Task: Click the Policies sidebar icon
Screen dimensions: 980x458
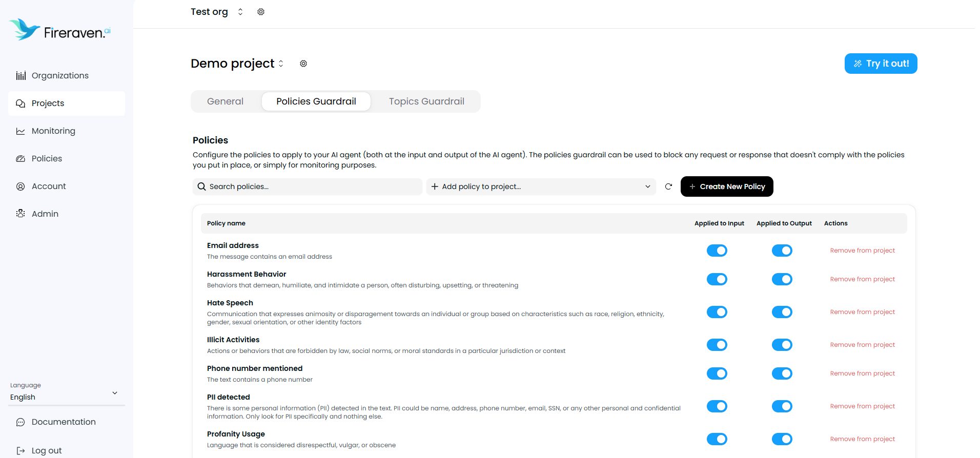Action: 21,158
